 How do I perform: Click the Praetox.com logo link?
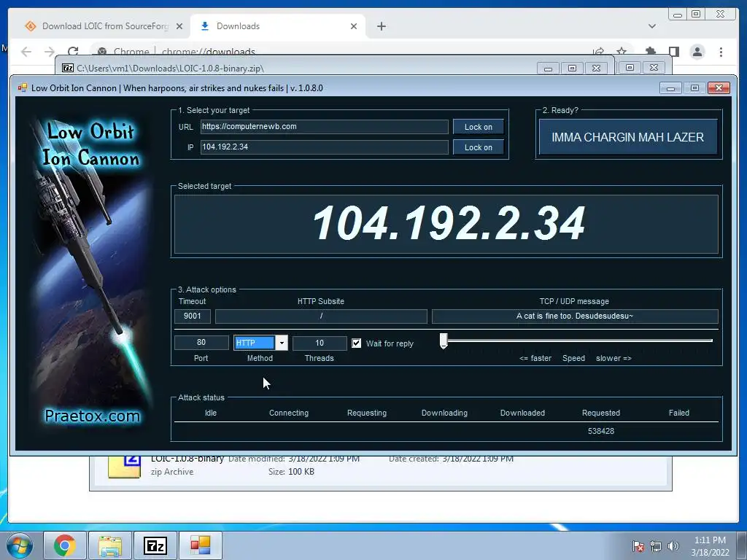click(x=93, y=416)
